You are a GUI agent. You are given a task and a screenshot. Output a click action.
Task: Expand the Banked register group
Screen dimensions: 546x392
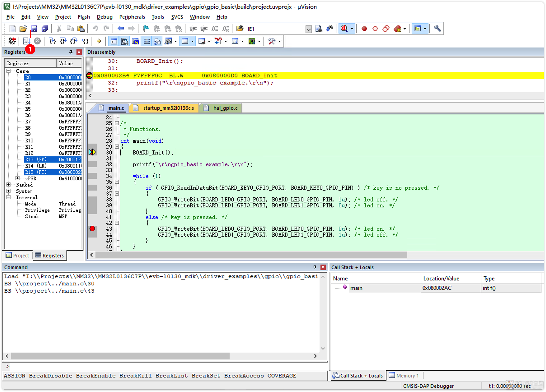8,184
